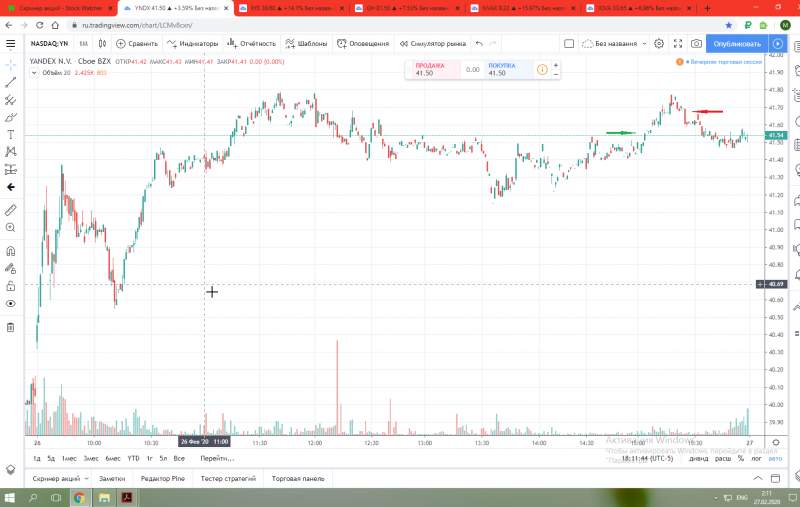Select the text annotation tool
This screenshot has height=507, width=800.
[10, 135]
